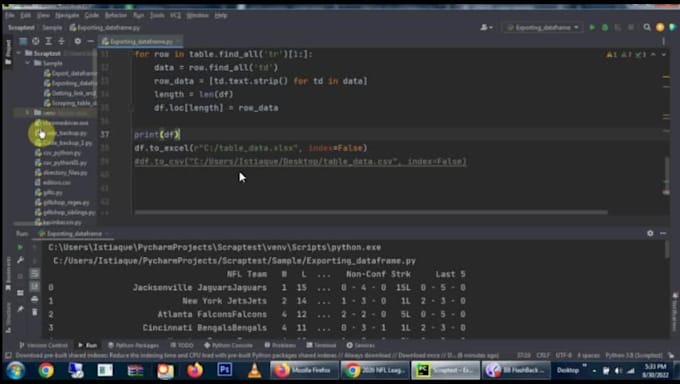Click wrench settings icon in Run panel

(x=20, y=260)
